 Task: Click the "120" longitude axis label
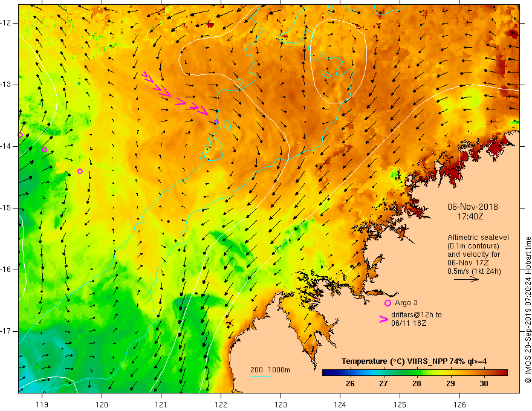coord(102,404)
